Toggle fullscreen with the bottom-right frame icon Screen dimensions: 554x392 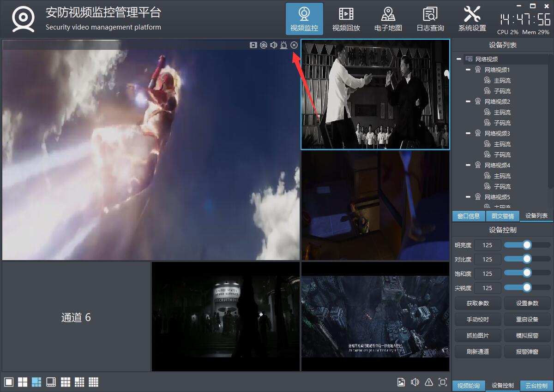pyautogui.click(x=443, y=382)
